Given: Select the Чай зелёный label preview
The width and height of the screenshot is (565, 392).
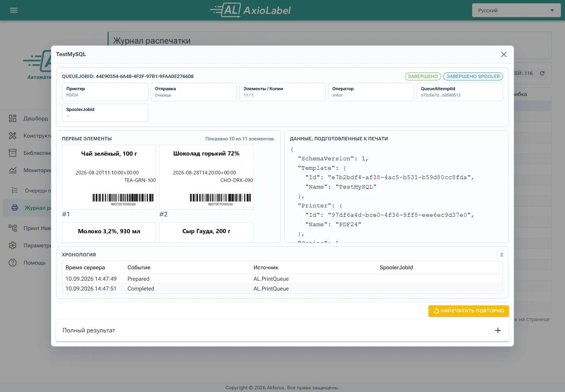Looking at the screenshot, I should tap(109, 177).
